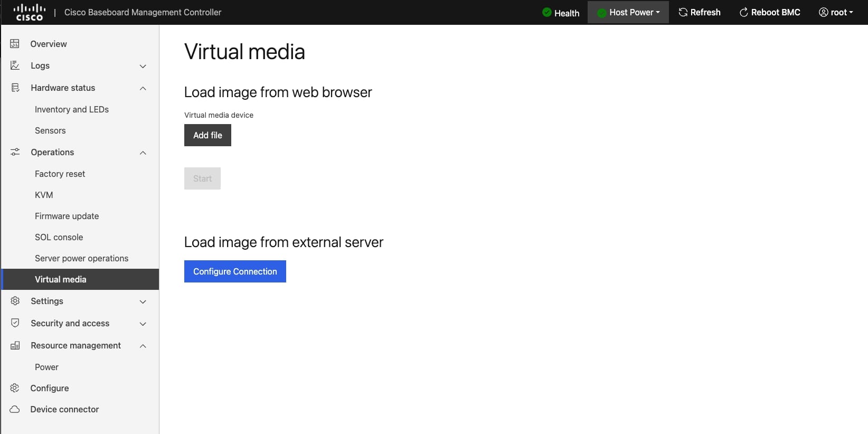This screenshot has height=434, width=868.
Task: Select Sensors in sidebar
Action: (x=50, y=130)
